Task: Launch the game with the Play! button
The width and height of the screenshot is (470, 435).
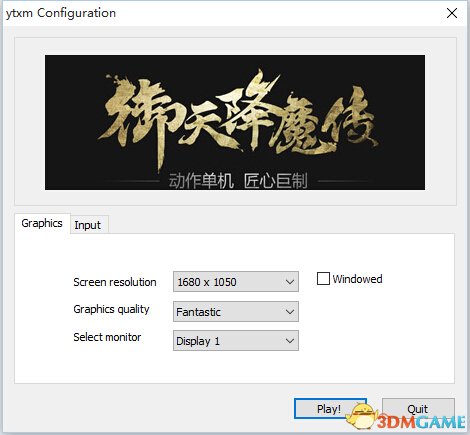Action: tap(330, 409)
